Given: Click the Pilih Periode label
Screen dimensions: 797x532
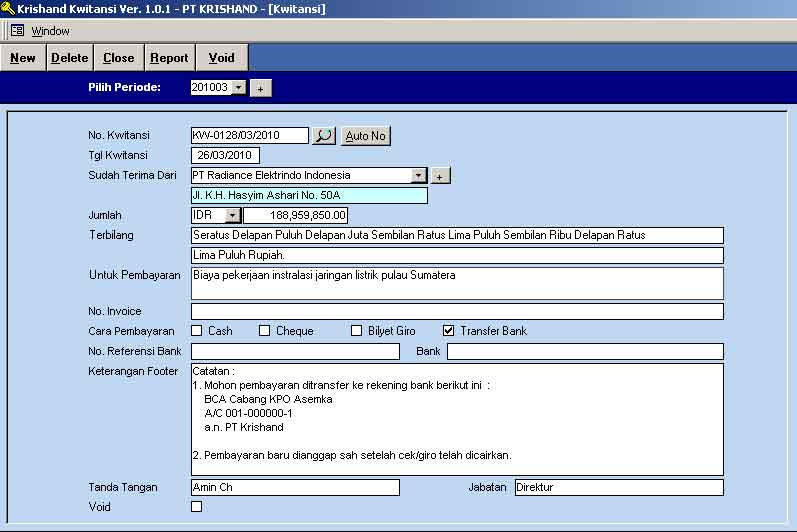Looking at the screenshot, I should coord(125,87).
